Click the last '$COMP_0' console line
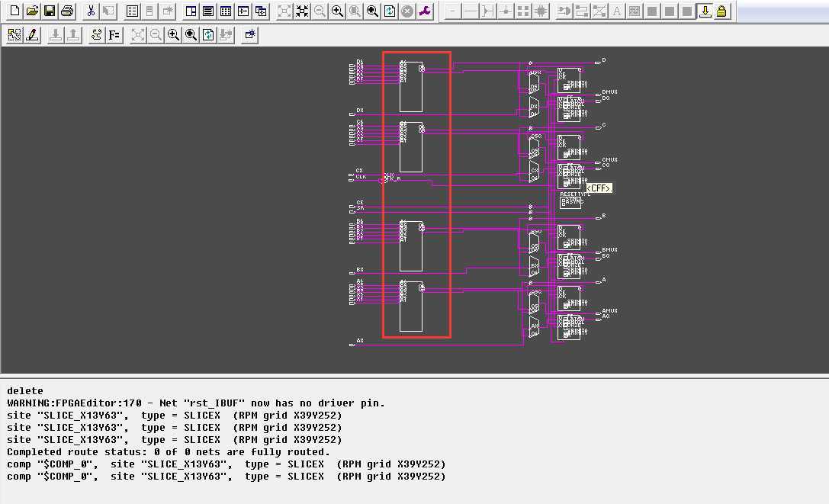The image size is (829, 504). 227,476
